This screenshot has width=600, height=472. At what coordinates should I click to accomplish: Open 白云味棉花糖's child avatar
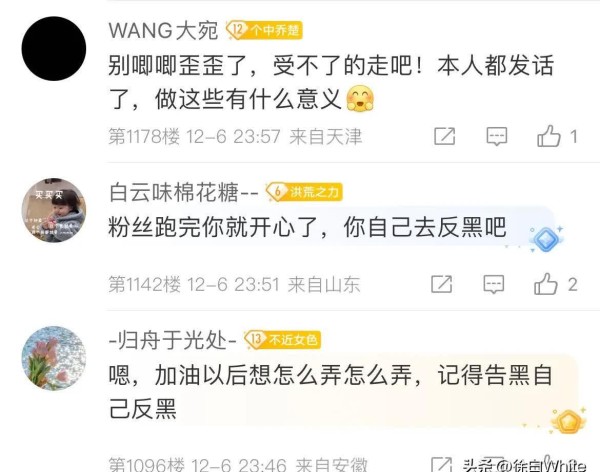tap(54, 210)
